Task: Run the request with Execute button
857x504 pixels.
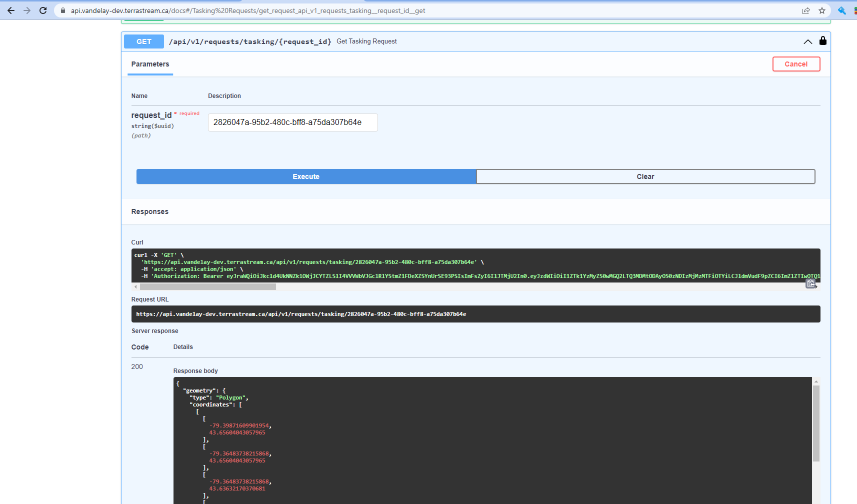Action: click(x=306, y=176)
